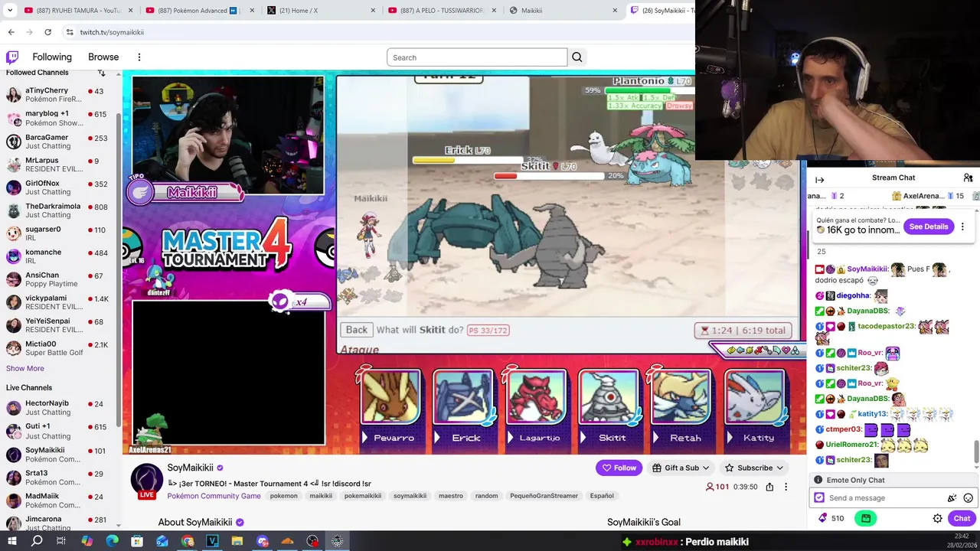The height and width of the screenshot is (551, 980).
Task: Follow SoyMaikikii channel
Action: [619, 468]
